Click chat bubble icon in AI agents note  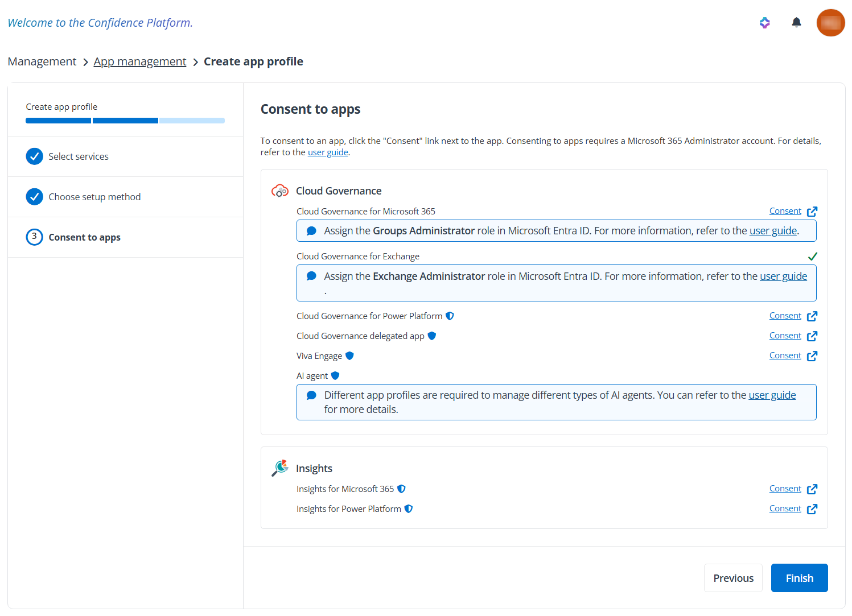(x=311, y=395)
